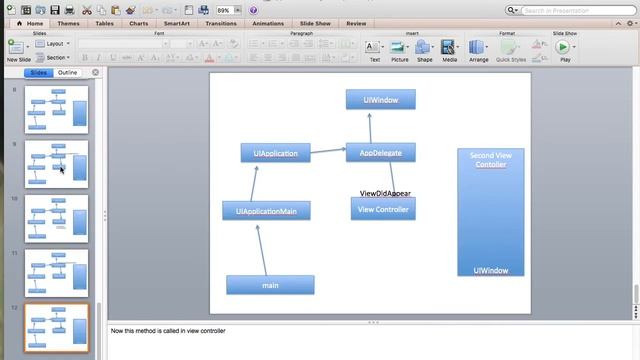Collapse the ribbon with the chevron
The height and width of the screenshot is (360, 640).
coord(618,24)
